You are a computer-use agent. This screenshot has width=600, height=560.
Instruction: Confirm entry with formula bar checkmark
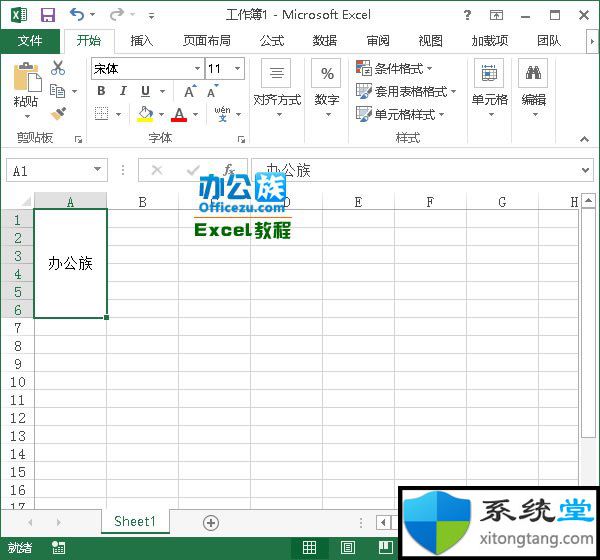pyautogui.click(x=193, y=170)
